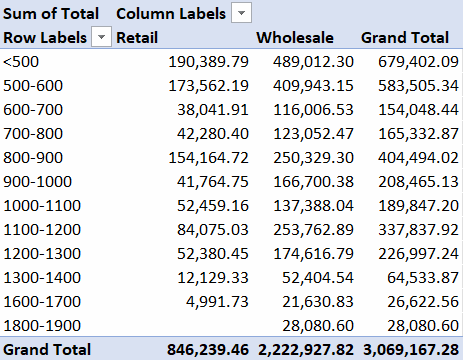
Task: Select the 800-900 row label
Action: [33, 158]
